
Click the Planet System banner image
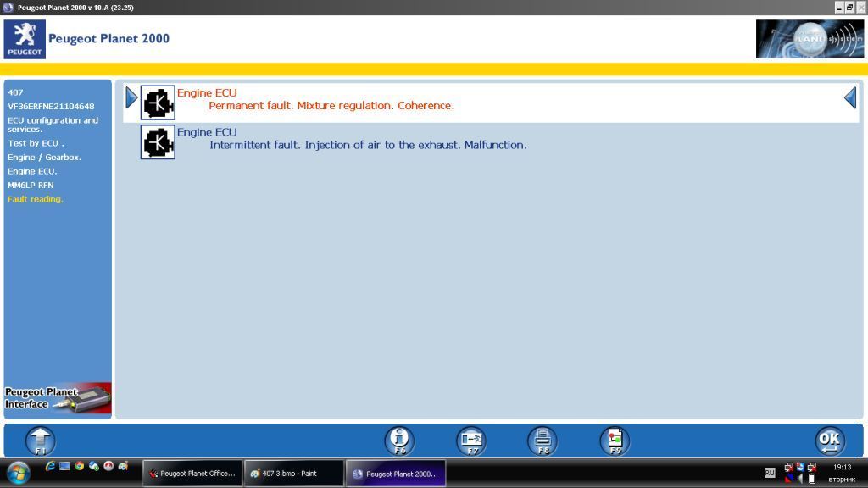pos(810,39)
